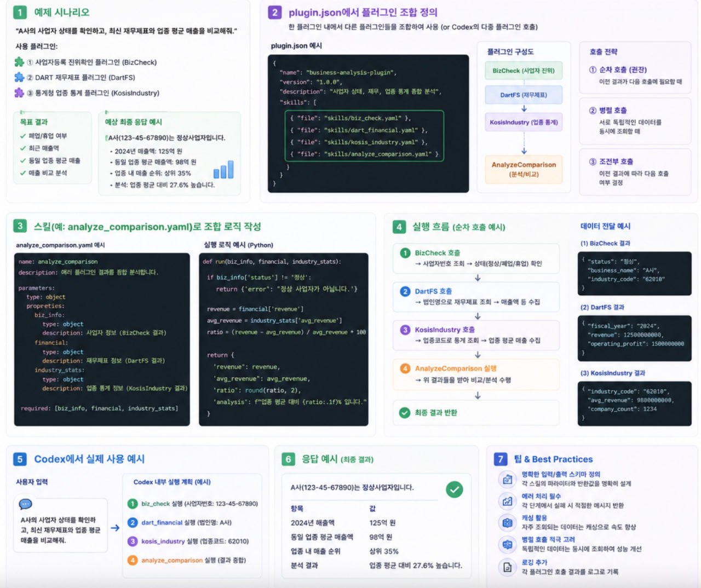Click the biz_check link in Codex 내부 실행 계획
The image size is (701, 588).
point(156,504)
